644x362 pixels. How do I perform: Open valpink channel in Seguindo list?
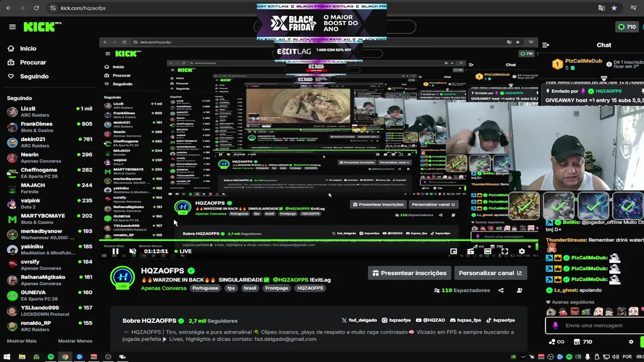tap(49, 204)
